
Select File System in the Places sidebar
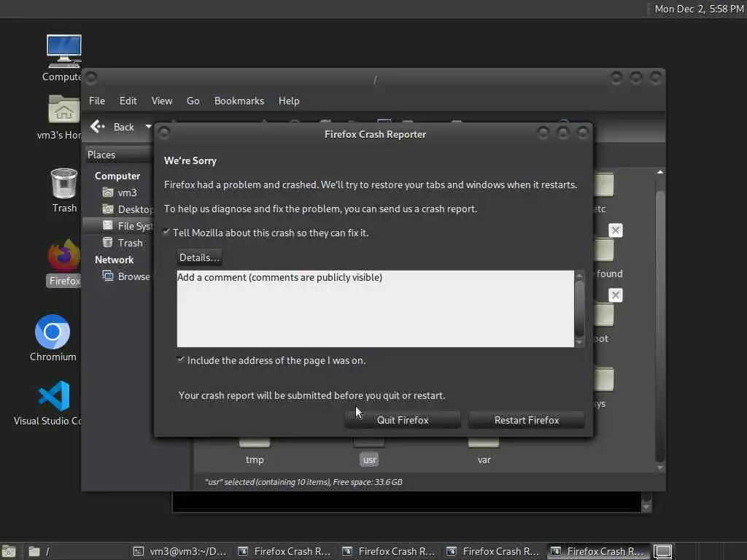118,226
